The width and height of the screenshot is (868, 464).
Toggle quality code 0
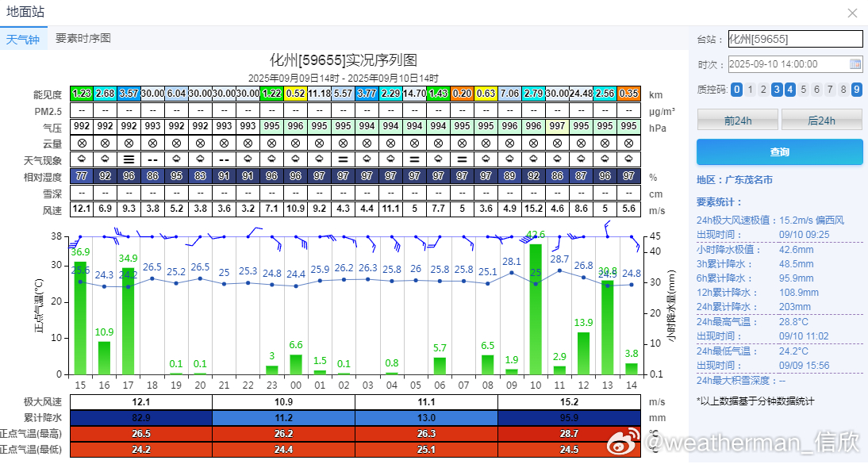[736, 90]
